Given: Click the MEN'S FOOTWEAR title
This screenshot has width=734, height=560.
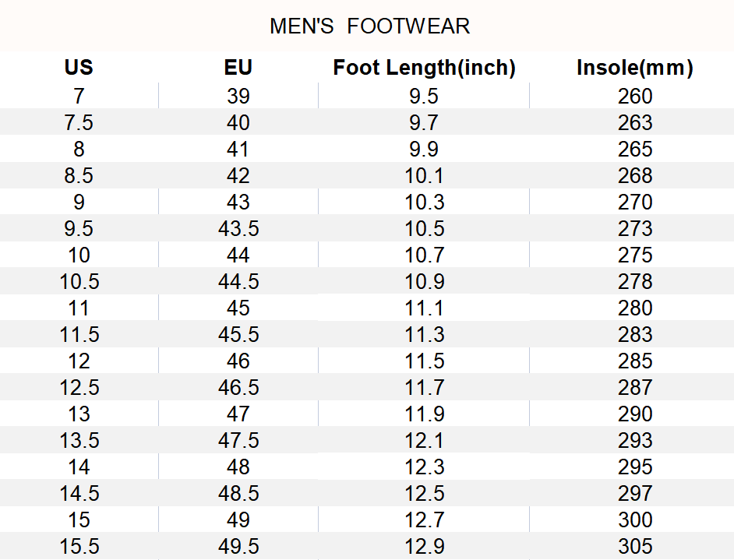Looking at the screenshot, I should pos(369,26).
